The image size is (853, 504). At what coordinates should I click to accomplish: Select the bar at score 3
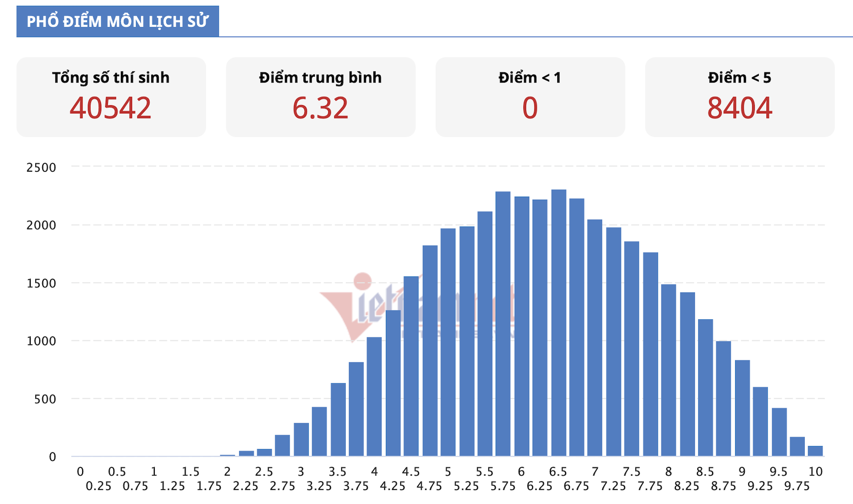(x=301, y=439)
